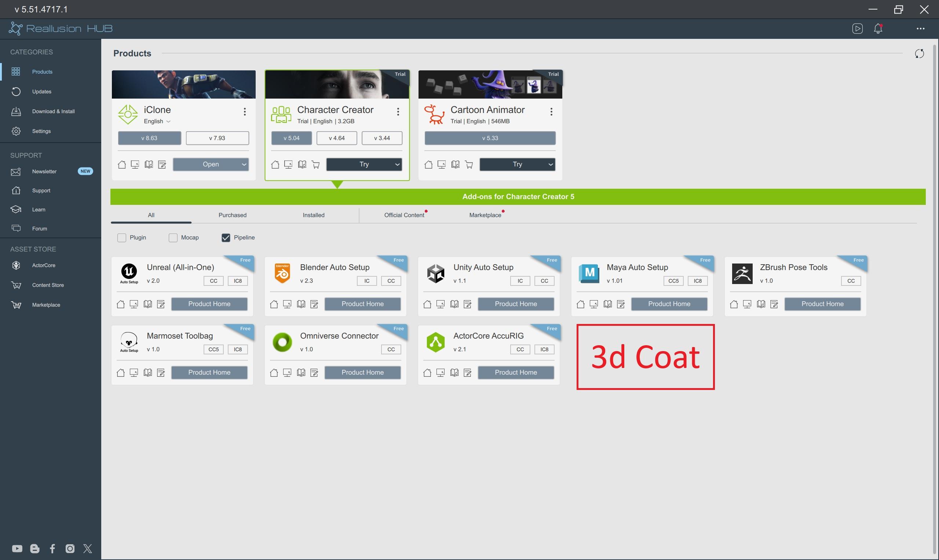Uncheck the Pipeline filter checkbox
This screenshot has width=939, height=560.
(x=226, y=238)
